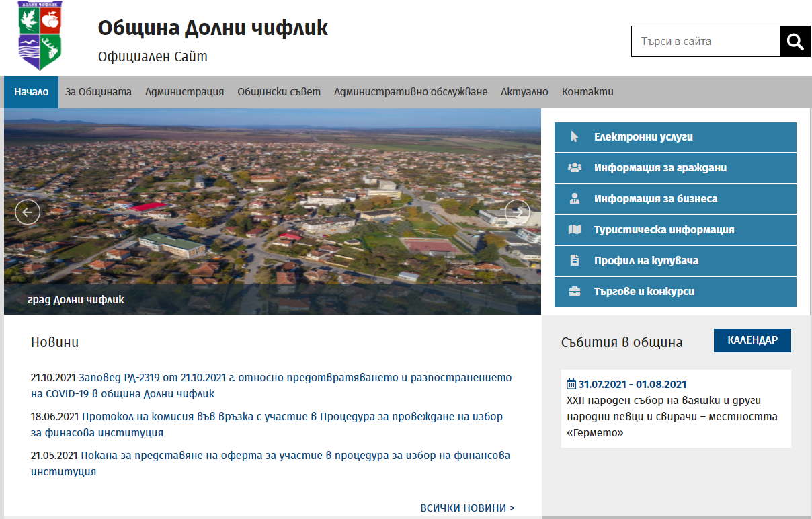This screenshot has height=519, width=812.
Task: Click the person icon for Информация за бизнеса
Action: click(575, 198)
